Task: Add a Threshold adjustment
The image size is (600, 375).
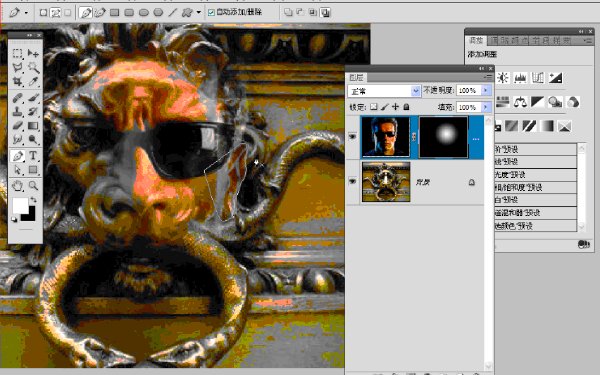Action: pyautogui.click(x=529, y=126)
